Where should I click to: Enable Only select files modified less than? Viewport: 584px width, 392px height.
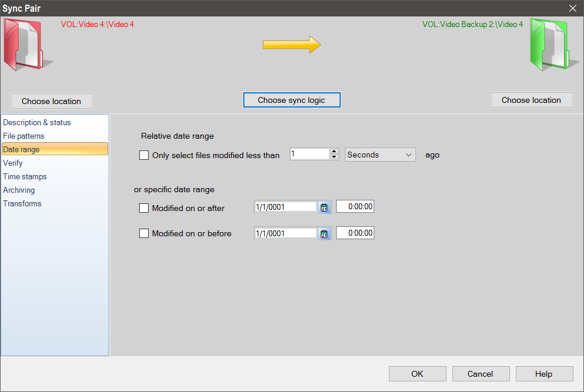(x=144, y=156)
